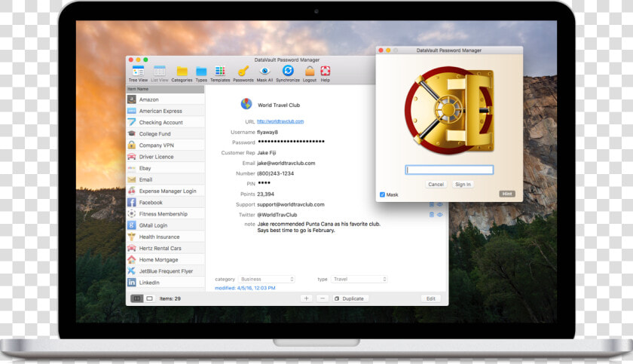This screenshot has width=633, height=364.
Task: Select the GMail Login icon
Action: click(132, 225)
